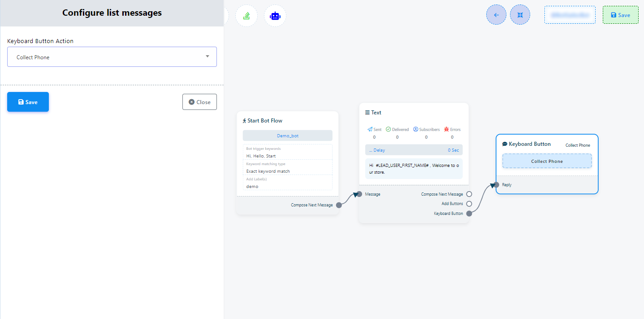Click the blue robot bot icon
The image size is (644, 319).
click(275, 16)
